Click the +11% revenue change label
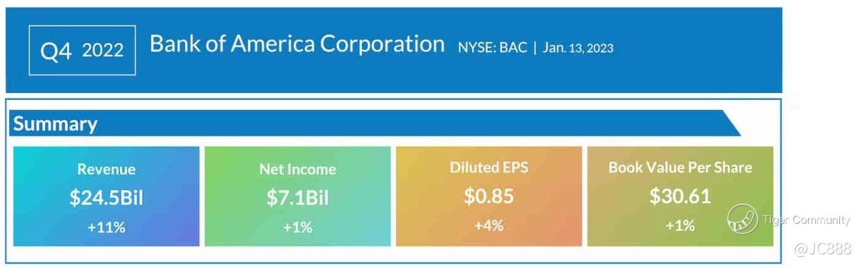This screenshot has width=868, height=268. pyautogui.click(x=106, y=228)
